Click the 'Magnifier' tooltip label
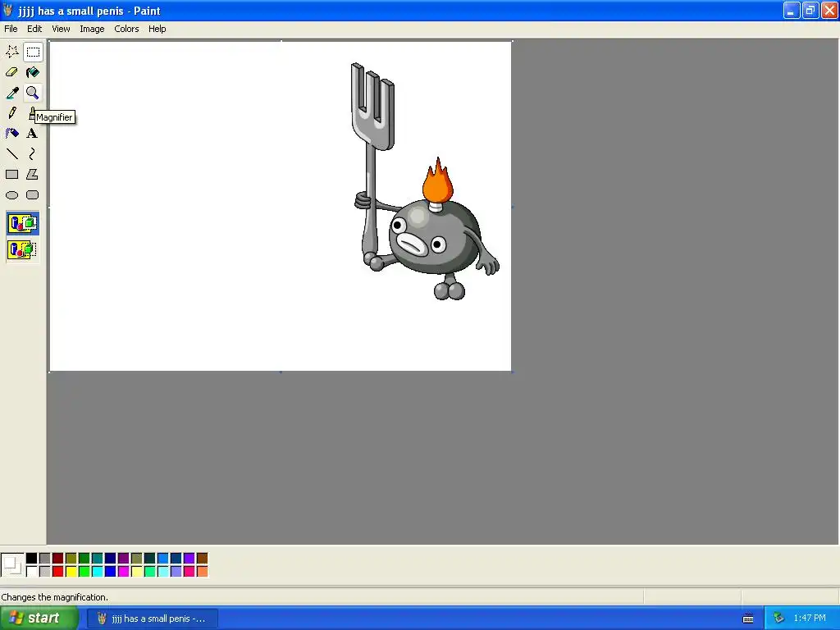Screen dimensions: 840x630 click(55, 117)
